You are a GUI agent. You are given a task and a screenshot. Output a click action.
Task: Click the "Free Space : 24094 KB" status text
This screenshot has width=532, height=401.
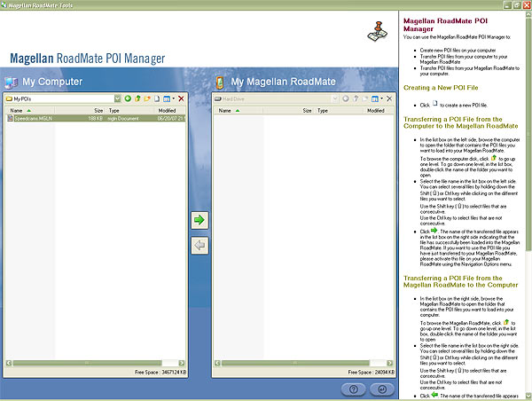[x=372, y=372]
